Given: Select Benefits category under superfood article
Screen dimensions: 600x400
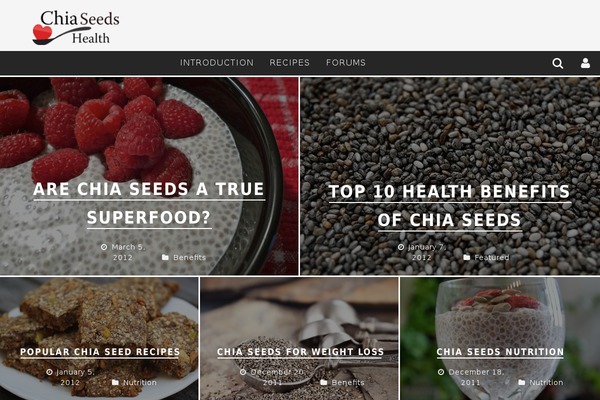Looking at the screenshot, I should tap(189, 258).
